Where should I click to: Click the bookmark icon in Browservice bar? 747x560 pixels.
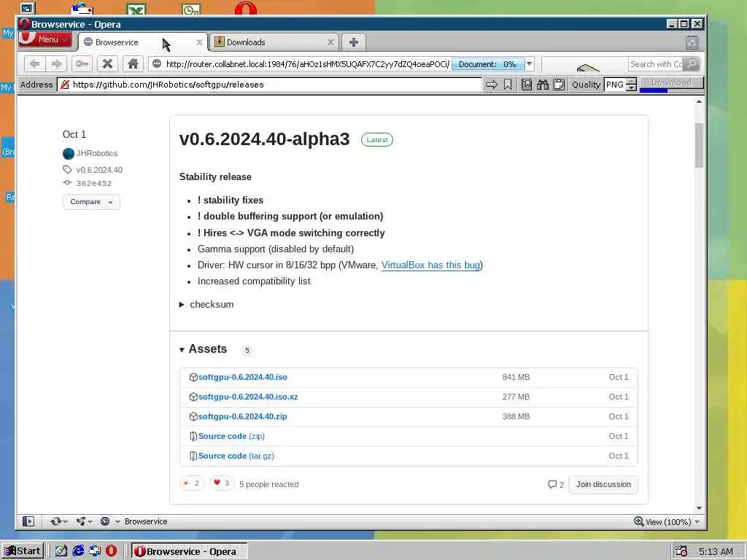point(508,85)
